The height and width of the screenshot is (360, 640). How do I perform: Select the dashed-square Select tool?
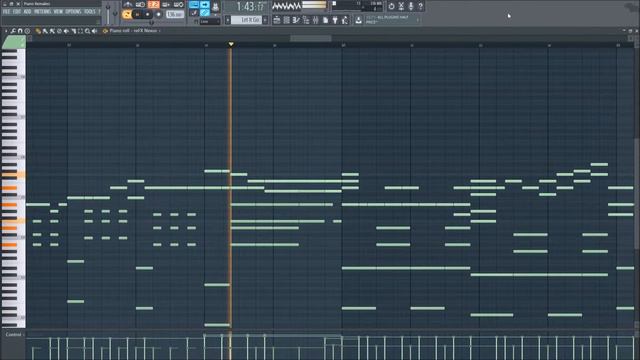tap(80, 31)
